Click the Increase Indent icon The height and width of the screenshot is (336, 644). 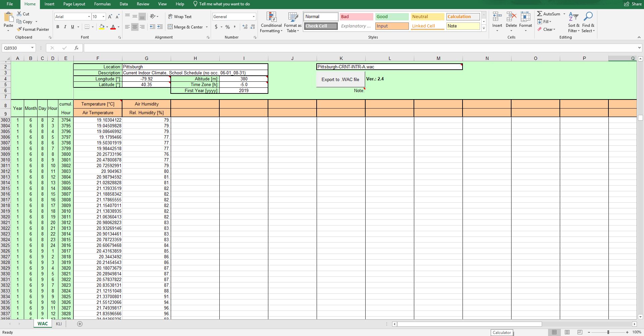point(160,27)
